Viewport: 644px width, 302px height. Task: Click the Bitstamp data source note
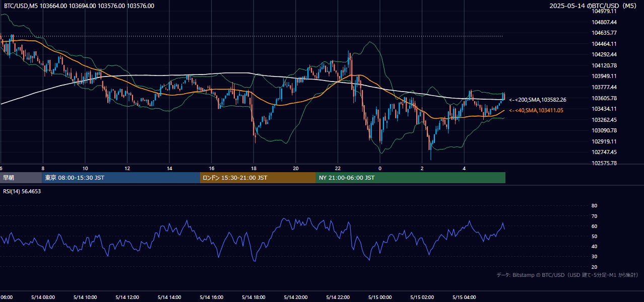tap(567, 275)
